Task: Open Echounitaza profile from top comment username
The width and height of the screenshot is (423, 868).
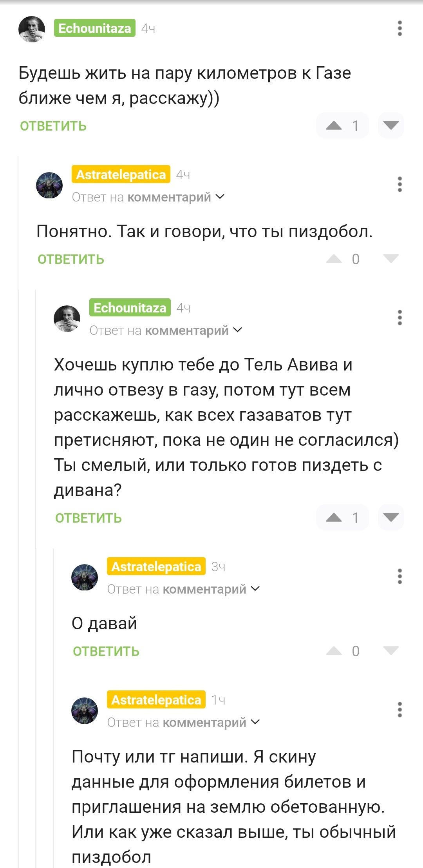Action: [x=95, y=28]
